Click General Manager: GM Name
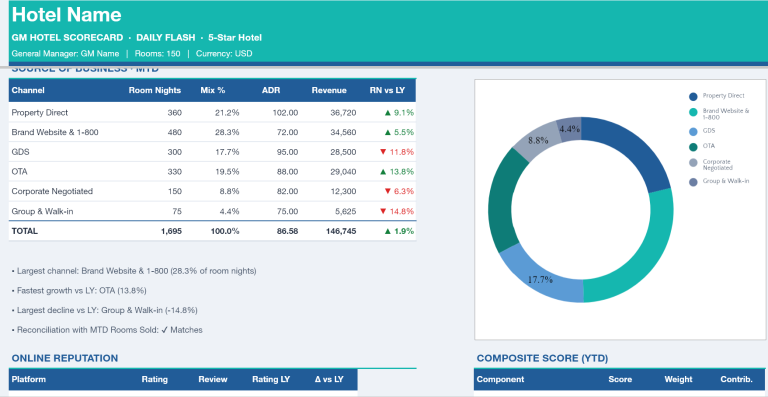 65,54
